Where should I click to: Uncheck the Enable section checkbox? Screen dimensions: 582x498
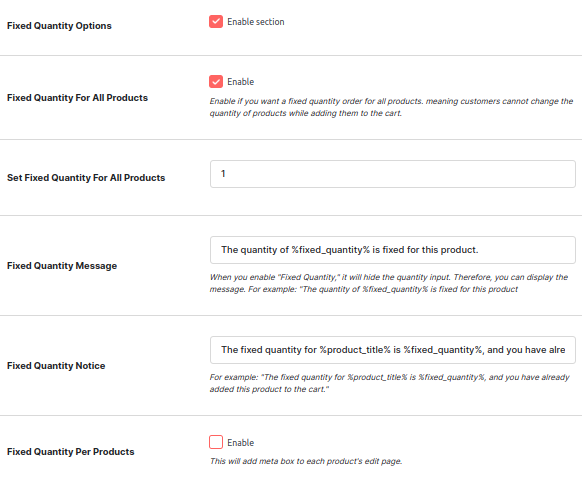[x=216, y=22]
